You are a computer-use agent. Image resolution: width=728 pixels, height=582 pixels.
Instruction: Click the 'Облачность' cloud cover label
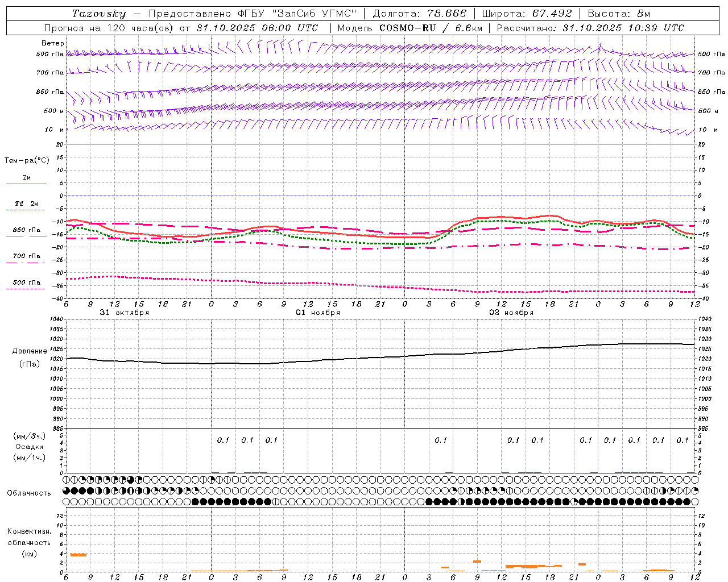tap(29, 493)
